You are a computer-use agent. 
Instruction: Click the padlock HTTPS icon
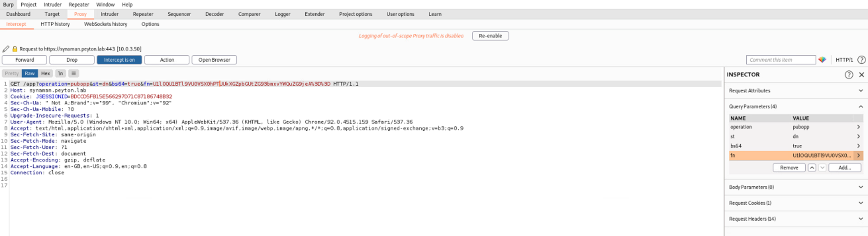15,49
